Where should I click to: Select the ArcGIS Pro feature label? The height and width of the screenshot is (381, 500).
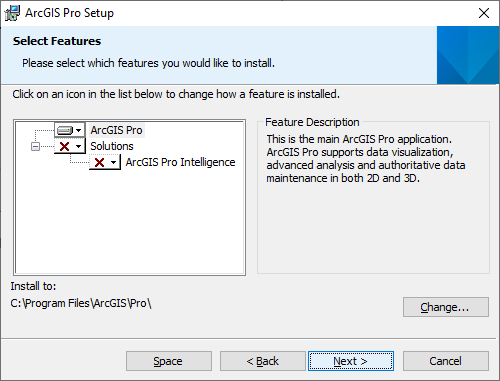tap(116, 130)
